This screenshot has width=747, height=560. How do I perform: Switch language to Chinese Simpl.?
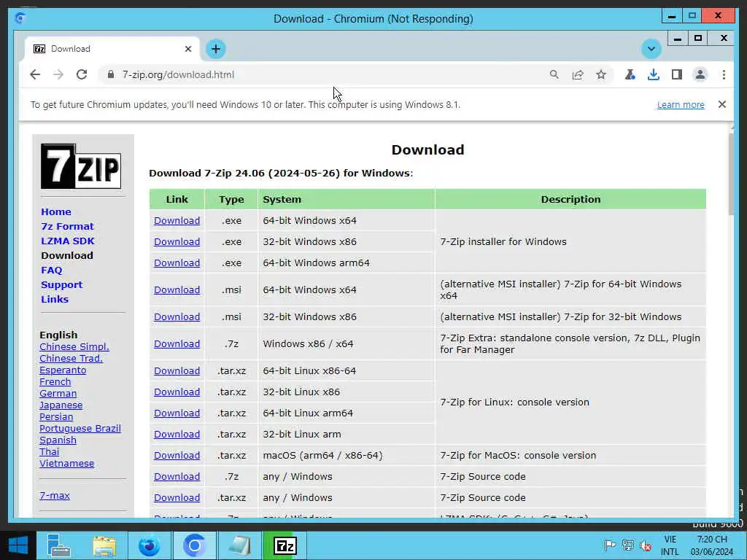pos(74,346)
